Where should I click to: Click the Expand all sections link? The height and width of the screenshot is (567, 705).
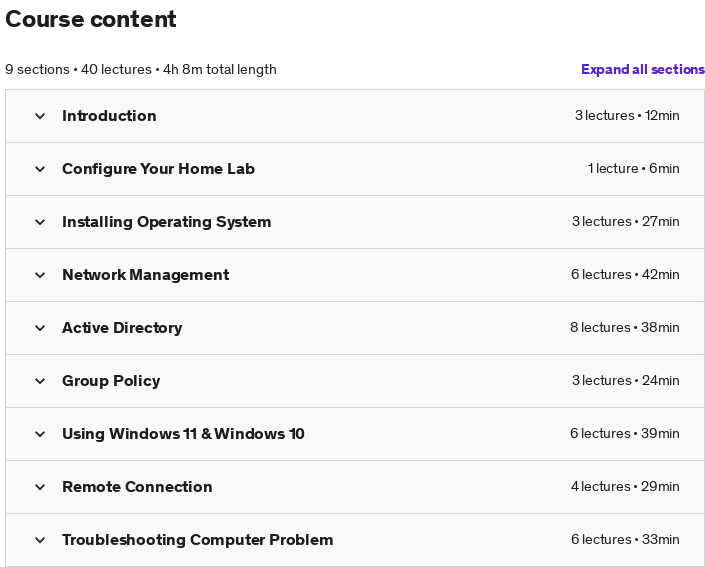[x=643, y=69]
